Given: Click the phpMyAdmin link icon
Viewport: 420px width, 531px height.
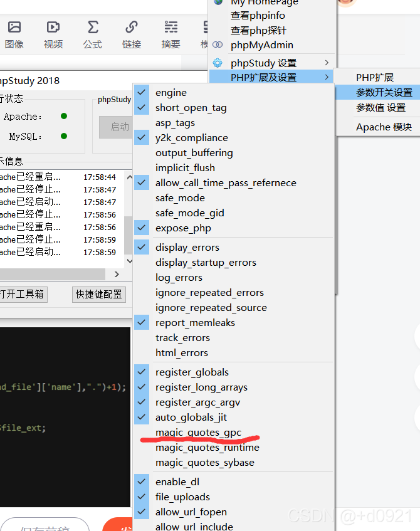Looking at the screenshot, I should pyautogui.click(x=218, y=45).
